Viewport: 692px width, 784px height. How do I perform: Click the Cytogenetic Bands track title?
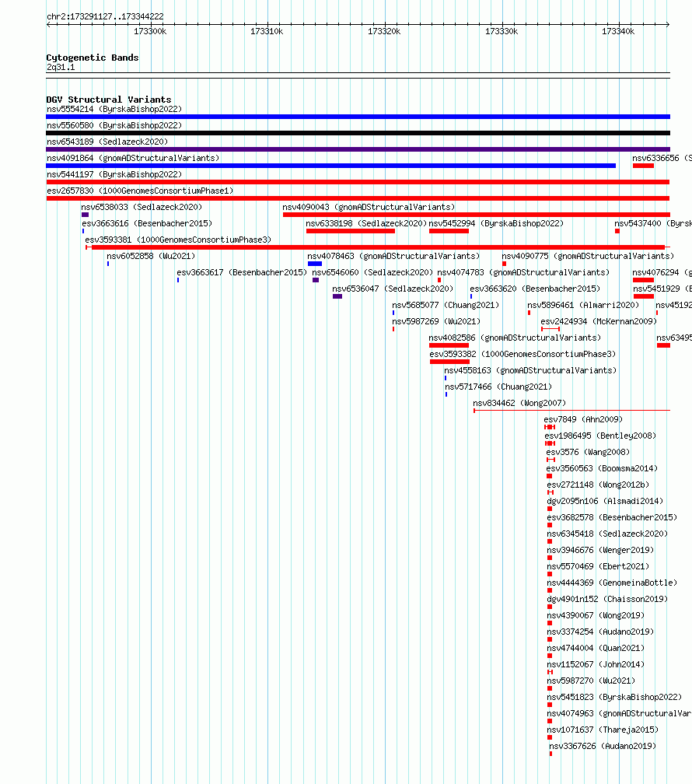coord(93,58)
